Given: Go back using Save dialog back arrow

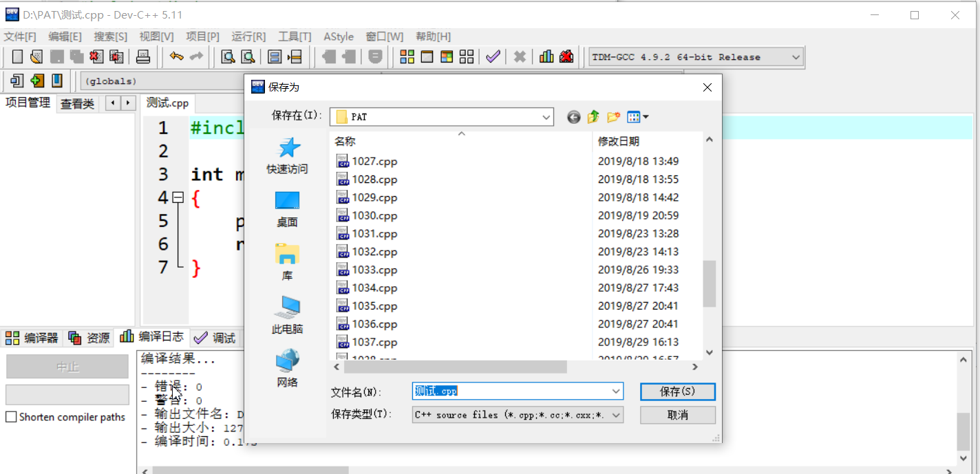Looking at the screenshot, I should pos(574,117).
